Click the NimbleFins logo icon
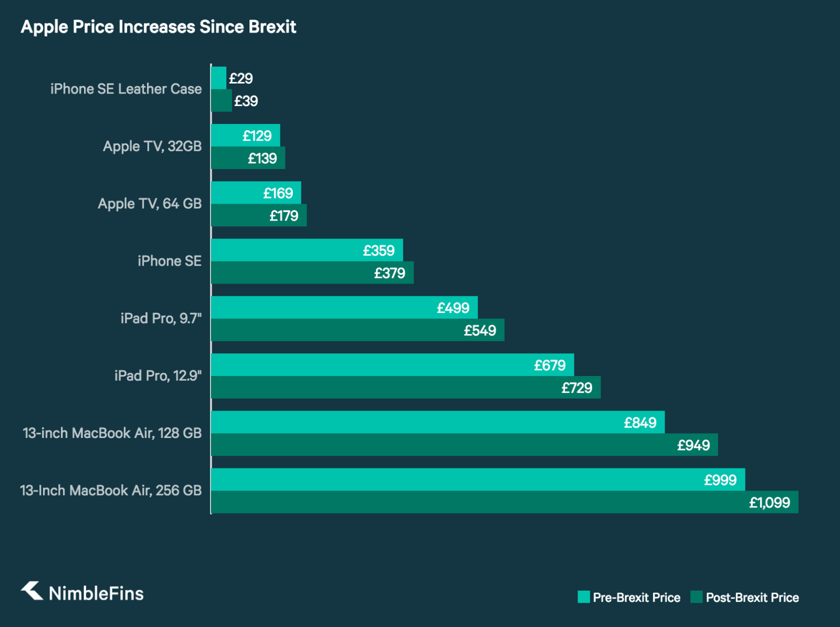The width and height of the screenshot is (840, 627). (32, 591)
